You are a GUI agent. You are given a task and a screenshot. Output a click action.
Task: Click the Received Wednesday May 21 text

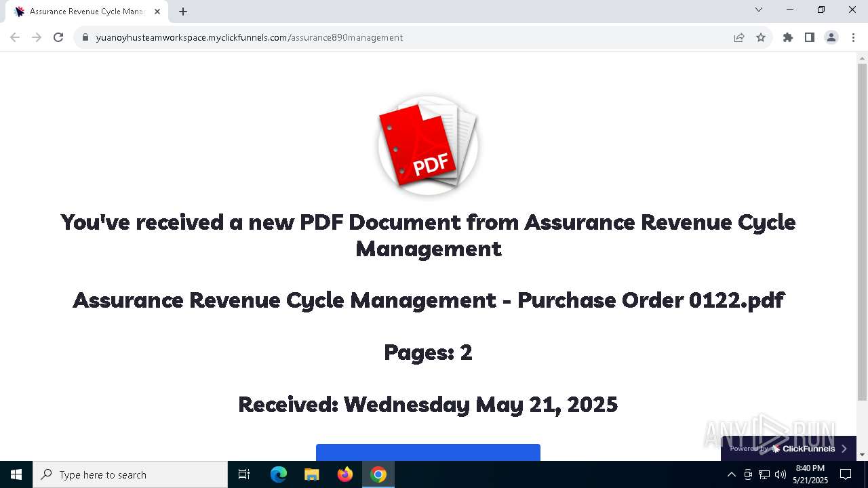428,405
